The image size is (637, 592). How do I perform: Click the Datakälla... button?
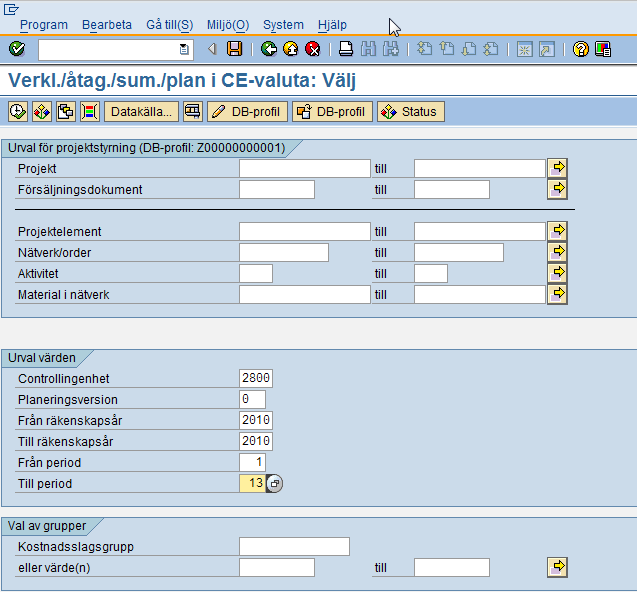tap(141, 111)
